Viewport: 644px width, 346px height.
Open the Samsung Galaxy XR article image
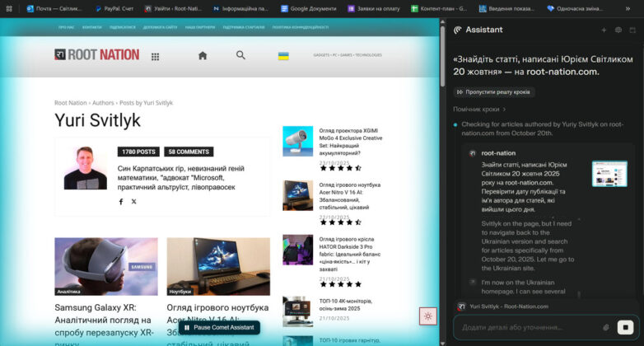106,266
